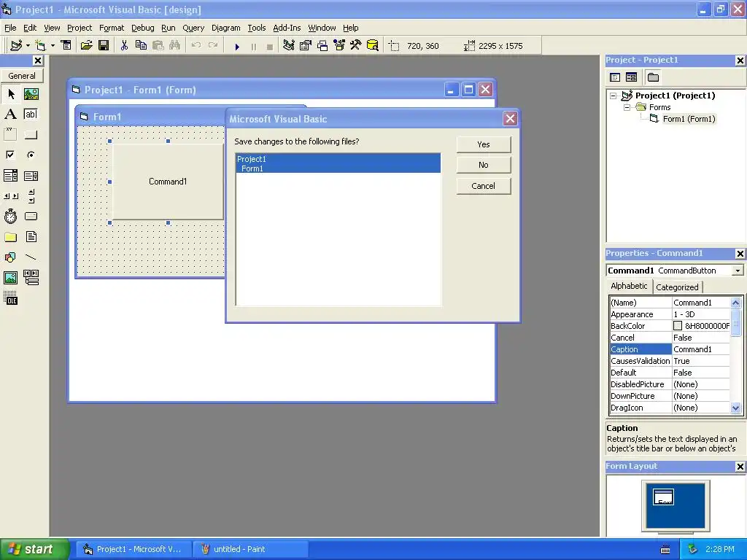Open the File menu
Viewport: 747px width, 560px height.
10,28
